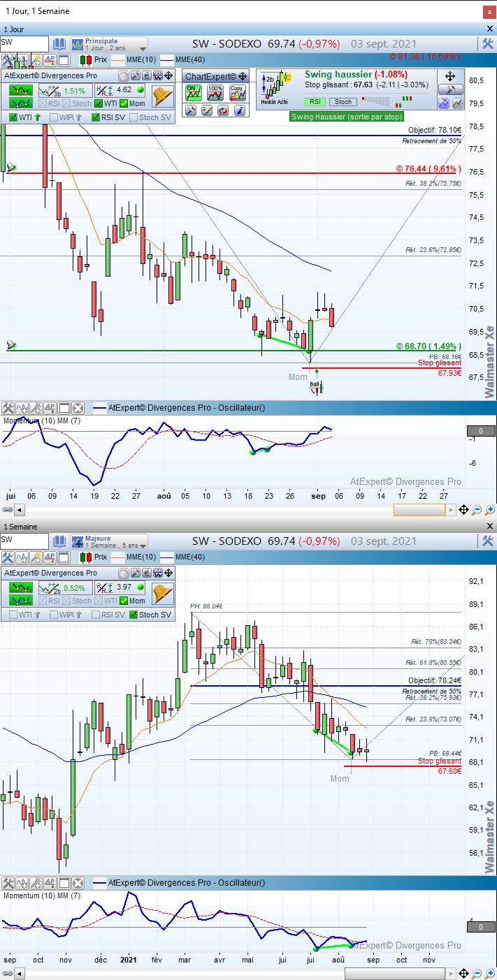
Task: Click the crosshair icon at the daily chart bottom right
Action: click(x=464, y=511)
